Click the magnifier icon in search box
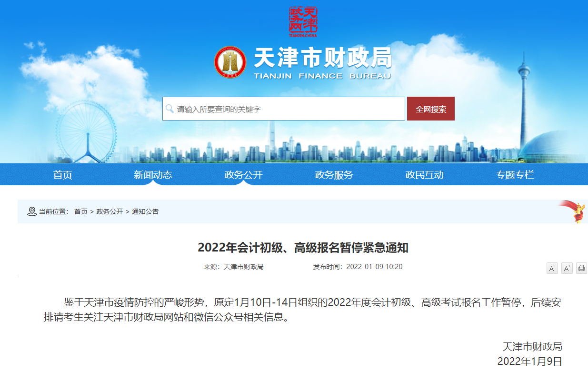This screenshot has width=588, height=382. (x=169, y=109)
